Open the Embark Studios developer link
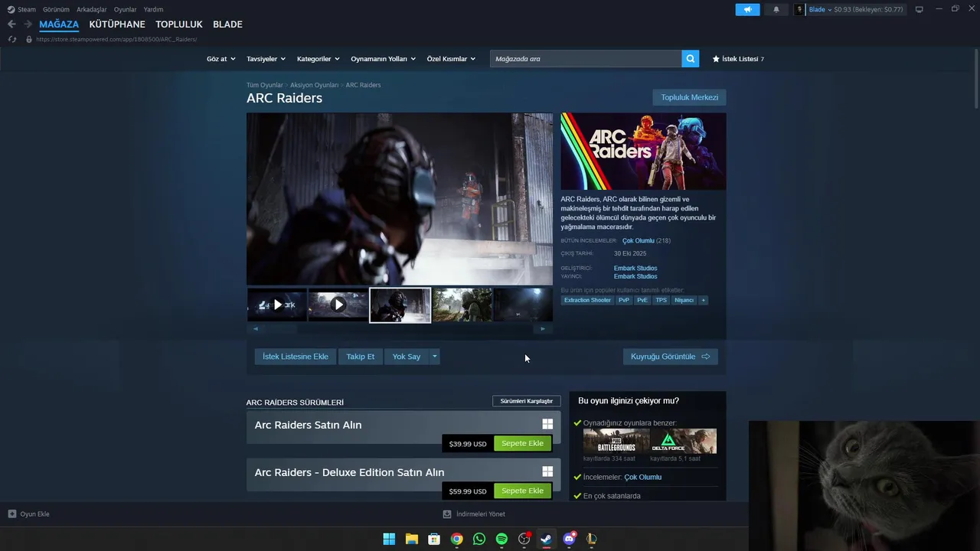This screenshot has height=551, width=980. point(635,268)
